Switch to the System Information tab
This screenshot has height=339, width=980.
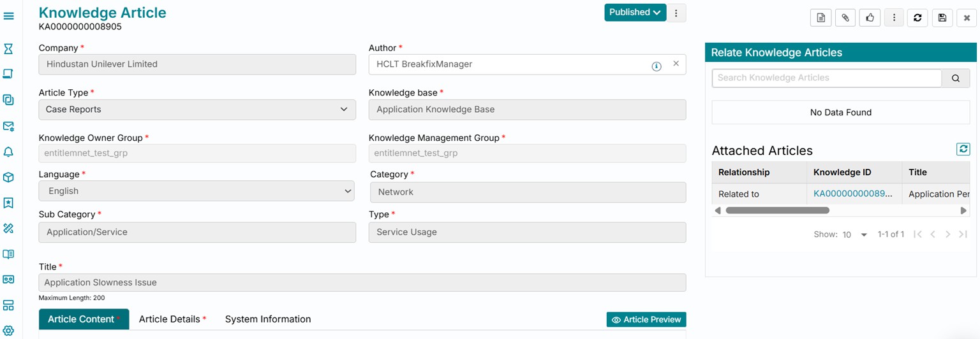pyautogui.click(x=268, y=319)
